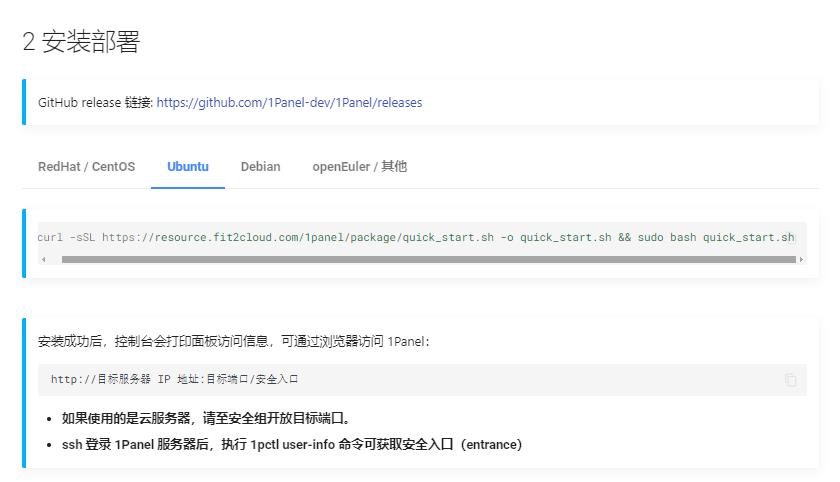Click the horizontal scrollbar thumb under the command
Viewport: 840px width, 482px height.
(429, 260)
